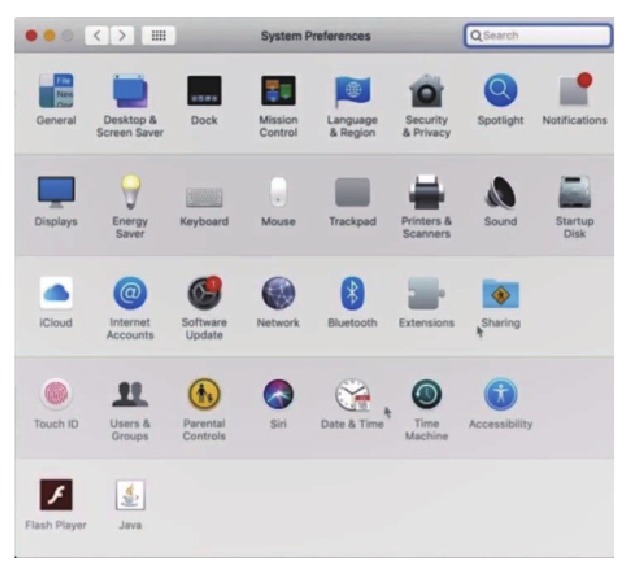Screen dimensions: 629x569
Task: Click the Show All grid button
Action: 158,36
